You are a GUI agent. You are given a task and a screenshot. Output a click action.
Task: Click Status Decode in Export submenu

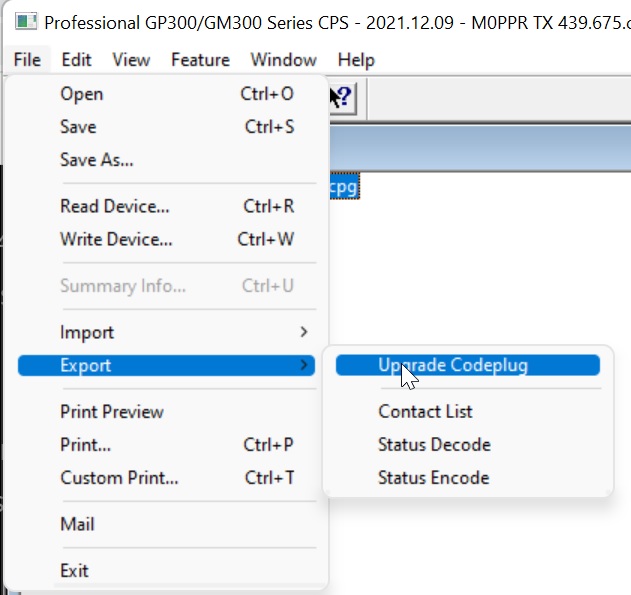point(468,445)
